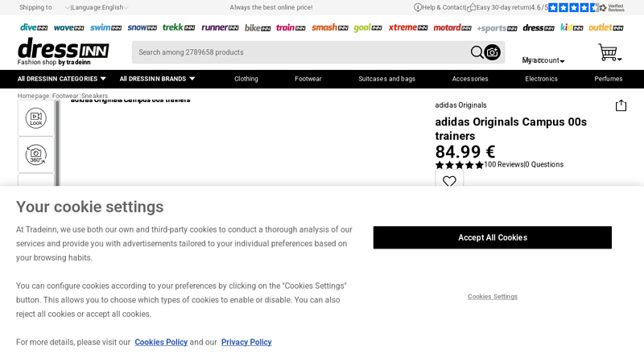Viewport: 644px width, 362px height.
Task: Click the 4.6/5 star rating
Action: click(565, 7)
